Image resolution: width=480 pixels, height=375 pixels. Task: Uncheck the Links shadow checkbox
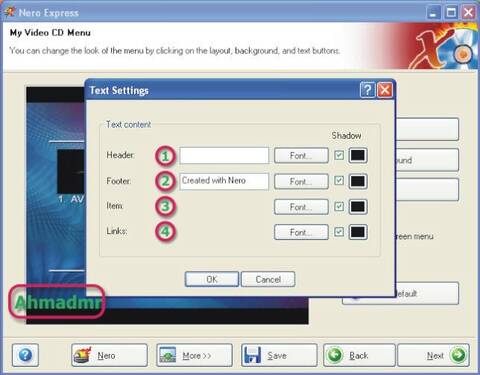point(339,232)
